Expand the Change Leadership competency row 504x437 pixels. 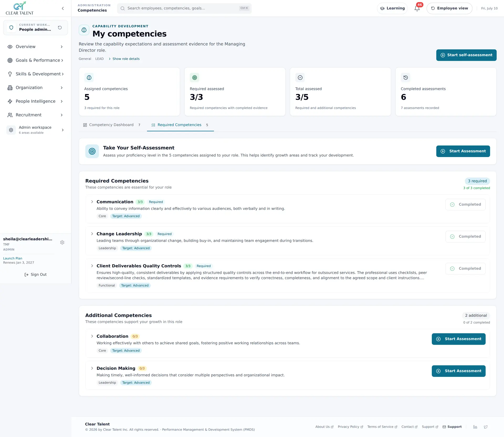[92, 234]
